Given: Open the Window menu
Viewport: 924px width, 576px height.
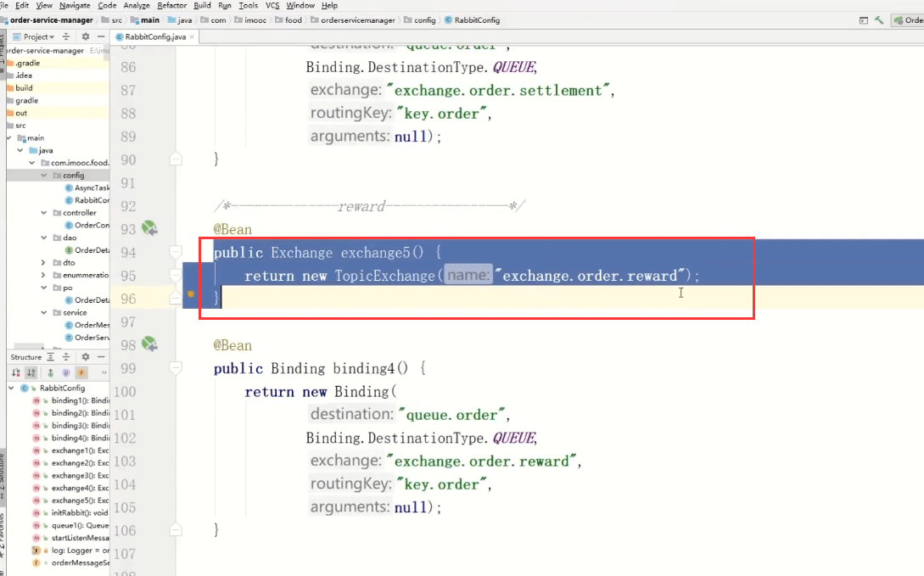Looking at the screenshot, I should point(300,5).
